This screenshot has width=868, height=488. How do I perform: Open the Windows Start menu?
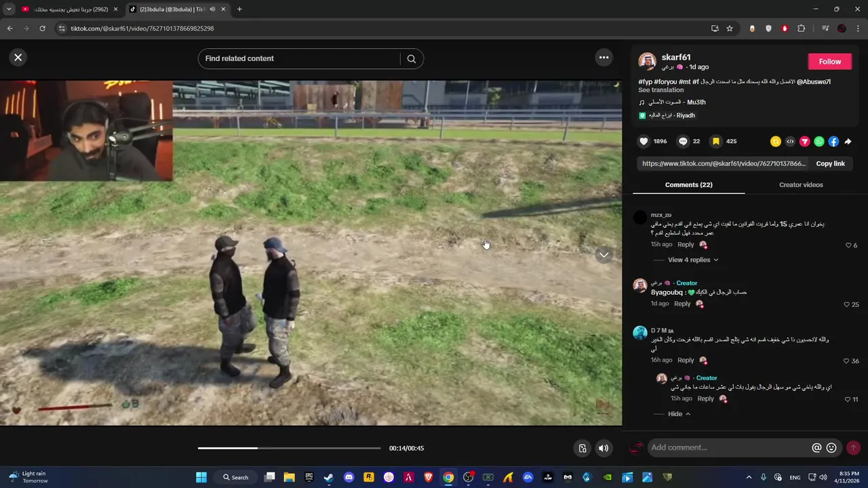pos(201,477)
